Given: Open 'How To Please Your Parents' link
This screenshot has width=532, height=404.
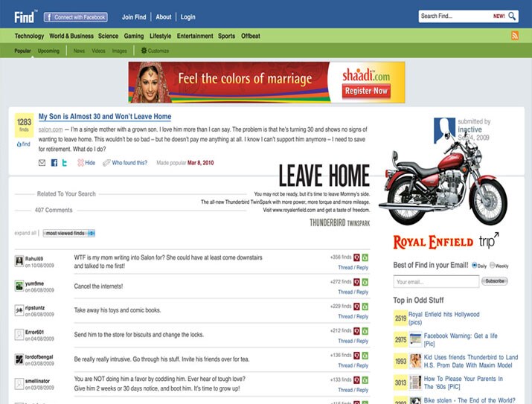Looking at the screenshot, I should pyautogui.click(x=463, y=382).
